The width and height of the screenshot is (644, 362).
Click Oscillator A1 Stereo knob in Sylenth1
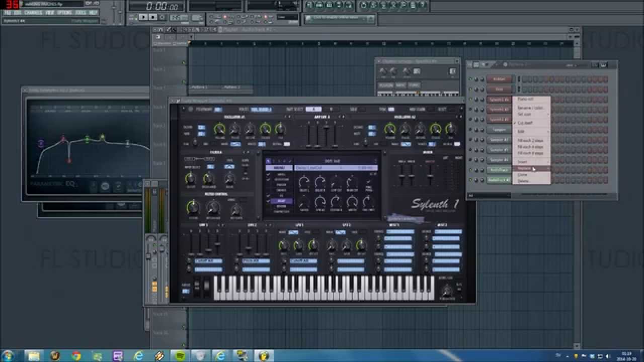pyautogui.click(x=265, y=129)
